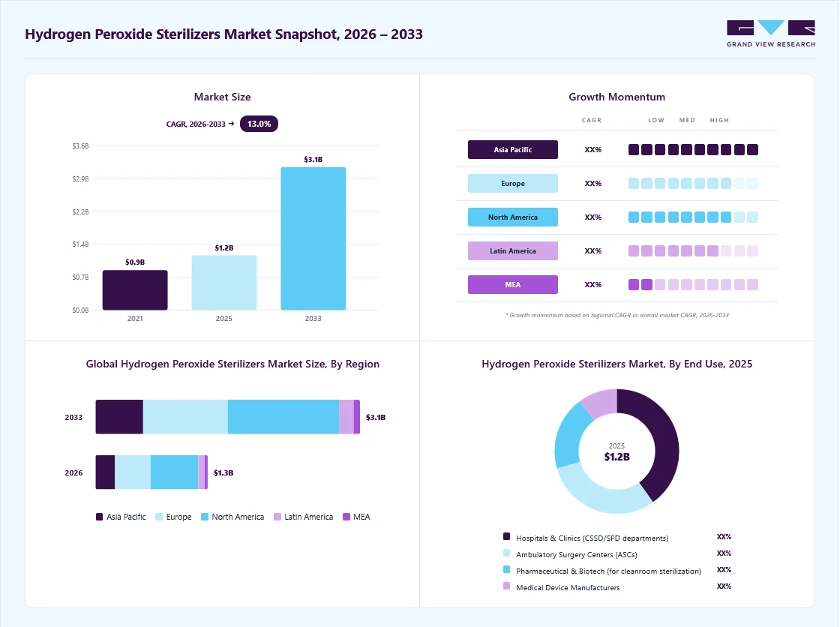
Task: Click the donut center $1.2B value
Action: 616,457
